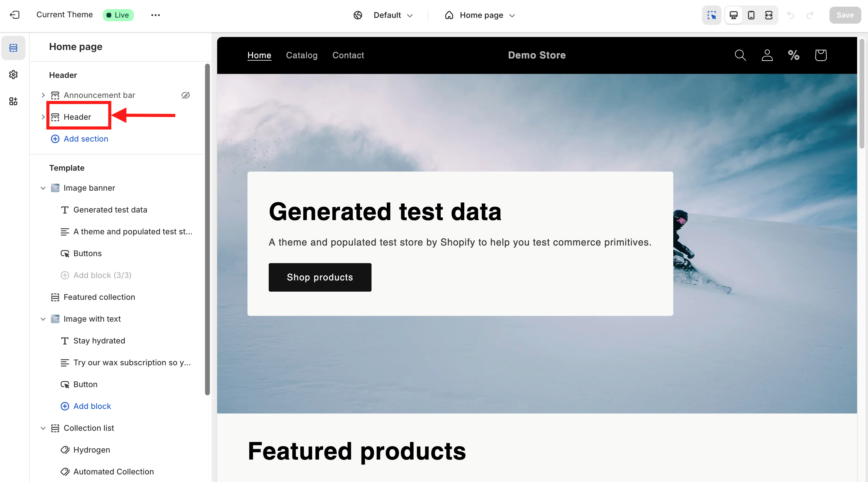Toggle visibility of Announcement bar
The image size is (868, 482).
[186, 95]
